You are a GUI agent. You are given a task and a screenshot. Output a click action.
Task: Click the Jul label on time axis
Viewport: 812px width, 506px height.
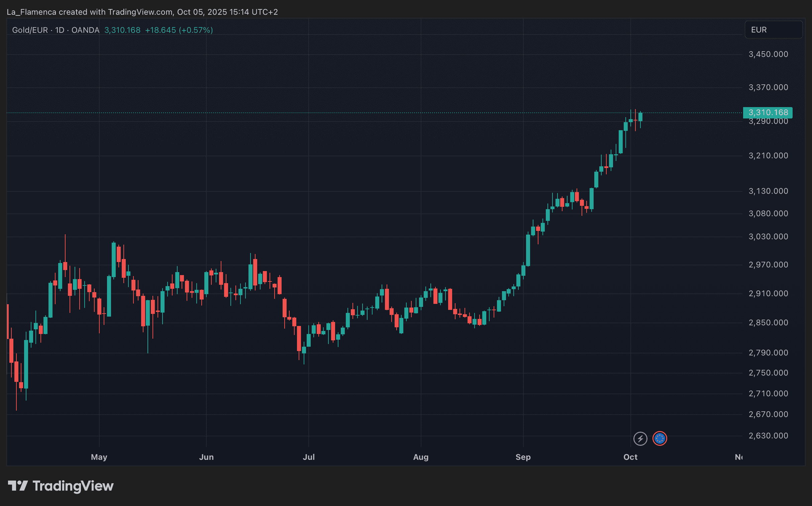coord(308,457)
